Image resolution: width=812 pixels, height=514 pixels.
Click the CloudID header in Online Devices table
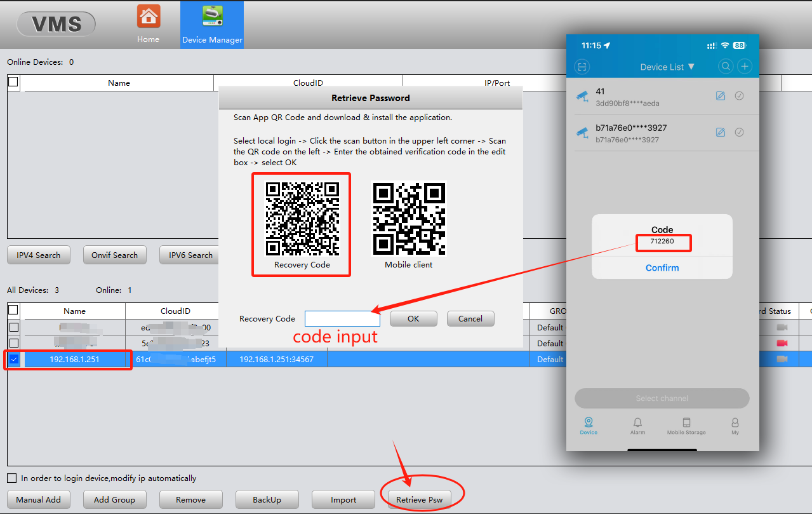click(308, 83)
